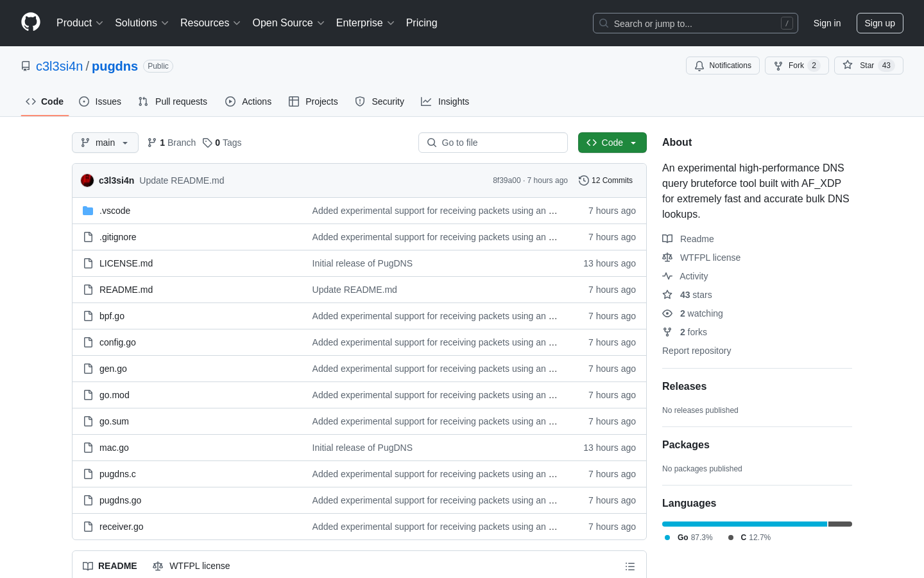Image resolution: width=924 pixels, height=578 pixels.
Task: Click the .vscode folder icon
Action: click(88, 211)
